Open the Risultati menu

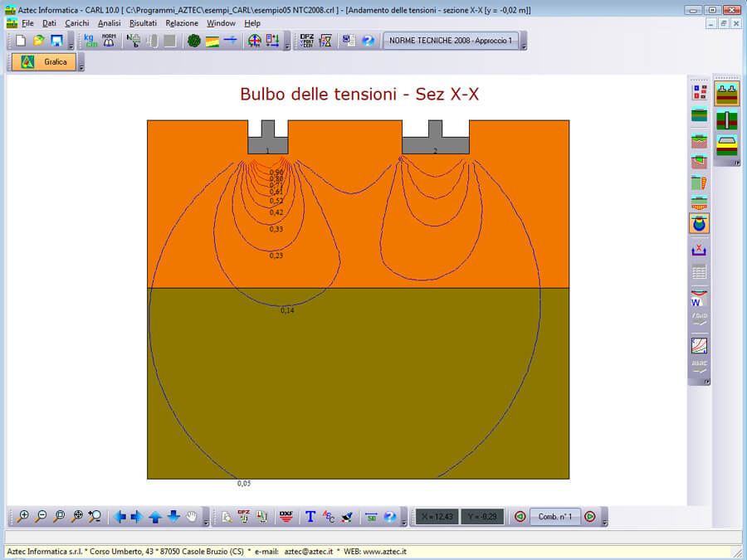(143, 23)
